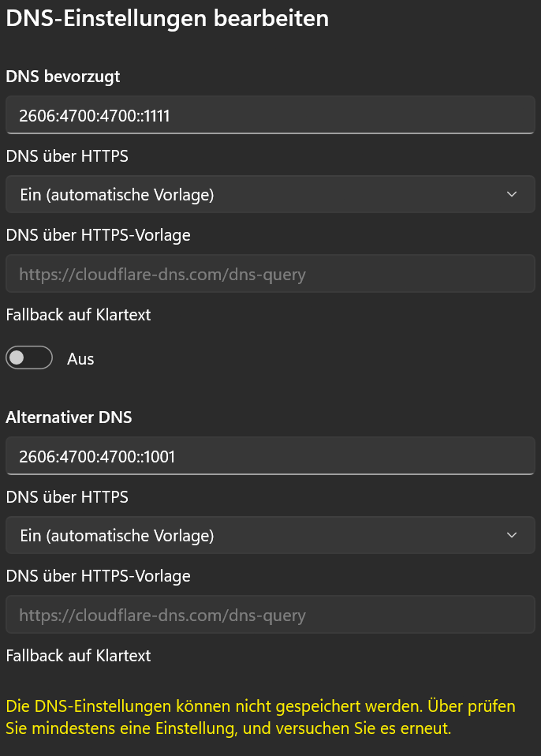Screen dimensions: 541x756
Task: Click the chevron icon in alternate DNS over HTTPS dropdown
Action: tap(512, 535)
